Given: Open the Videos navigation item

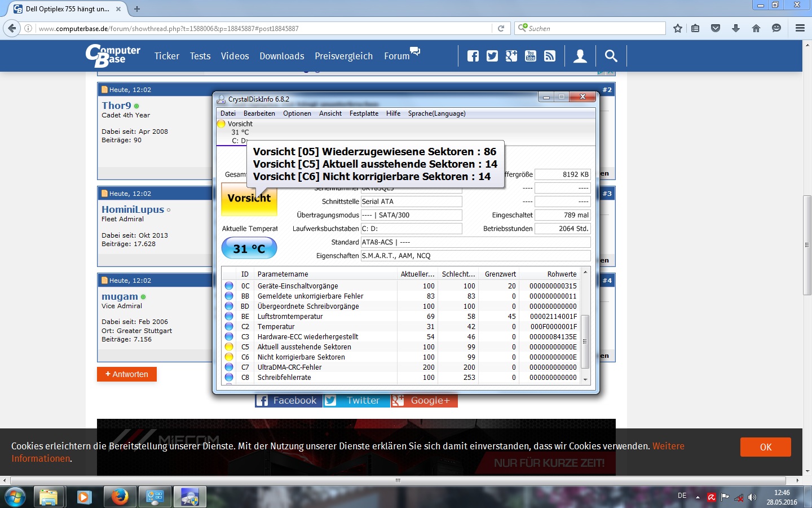Looking at the screenshot, I should [235, 56].
